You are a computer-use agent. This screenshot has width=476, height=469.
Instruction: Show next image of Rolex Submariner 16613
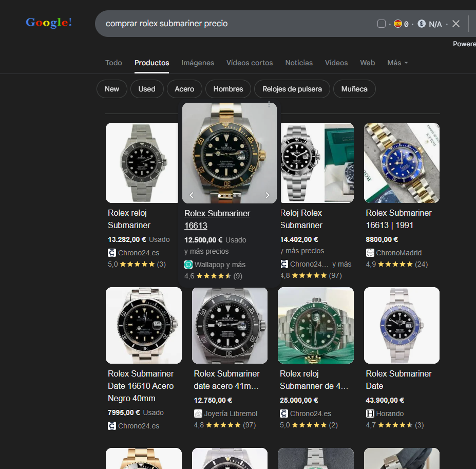click(267, 195)
